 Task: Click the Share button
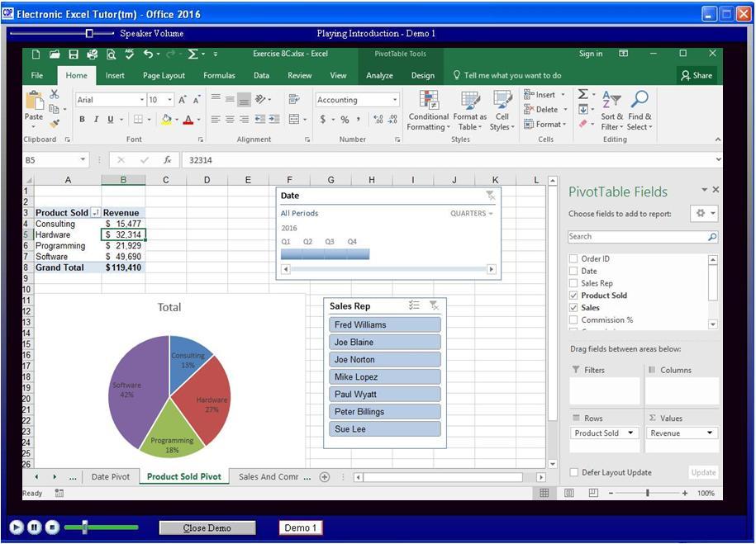click(697, 75)
